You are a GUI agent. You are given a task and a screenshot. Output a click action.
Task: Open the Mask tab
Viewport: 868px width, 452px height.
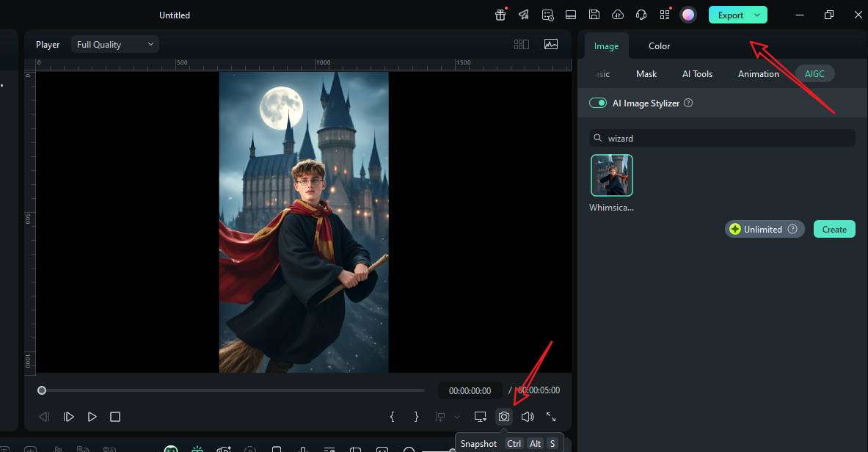646,73
